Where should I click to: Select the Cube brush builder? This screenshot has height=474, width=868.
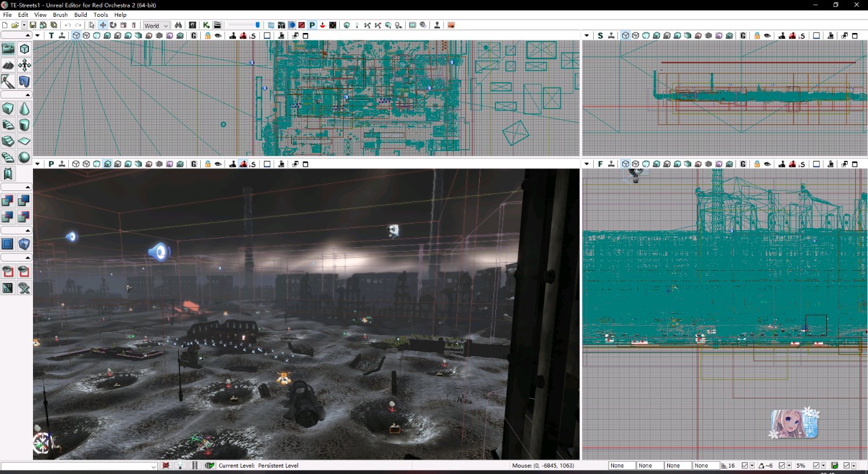[8, 109]
